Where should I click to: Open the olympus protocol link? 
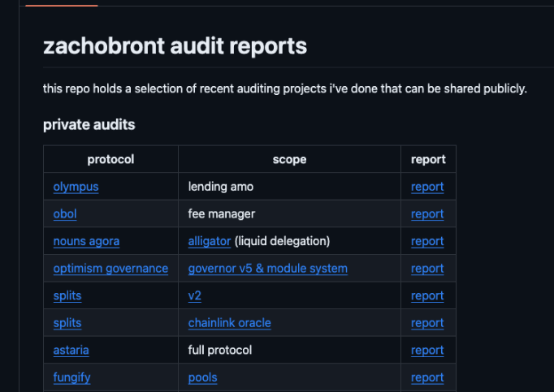(76, 187)
